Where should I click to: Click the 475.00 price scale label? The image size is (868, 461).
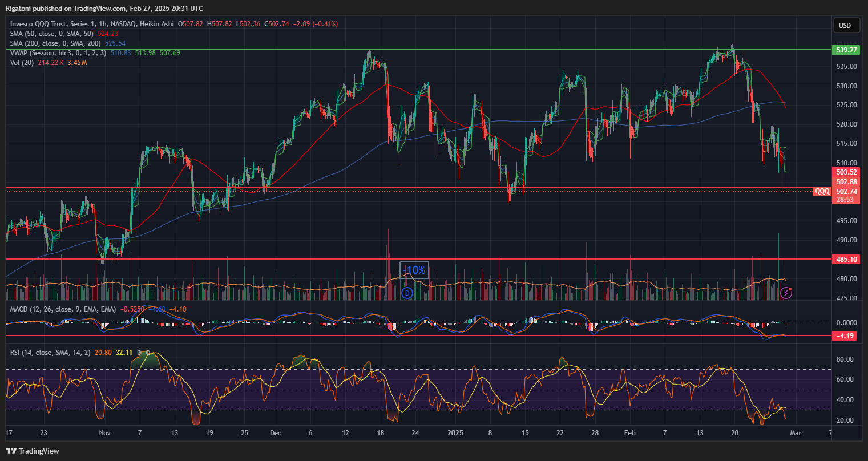pos(847,298)
